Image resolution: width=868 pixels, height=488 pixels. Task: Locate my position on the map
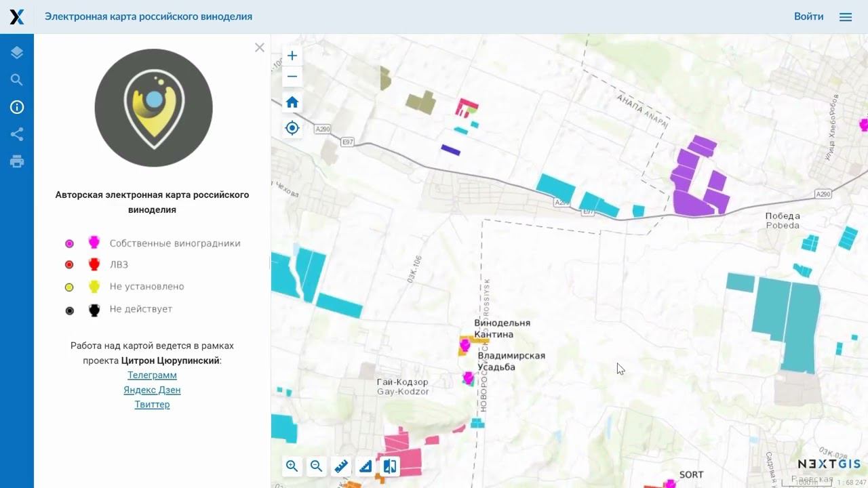tap(292, 128)
